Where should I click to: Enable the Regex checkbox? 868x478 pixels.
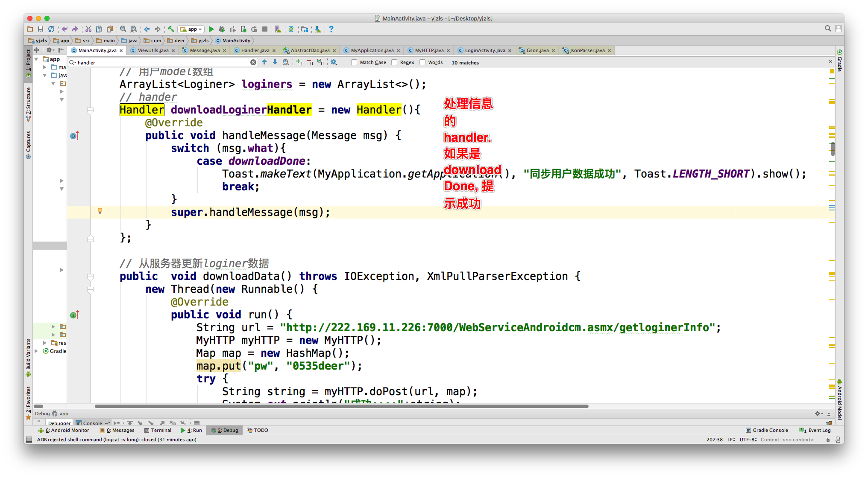pyautogui.click(x=394, y=62)
